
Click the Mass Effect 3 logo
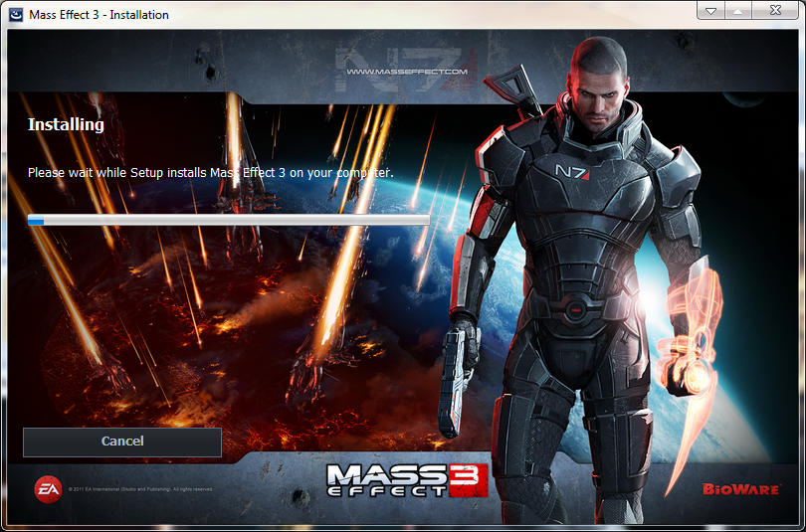click(407, 480)
